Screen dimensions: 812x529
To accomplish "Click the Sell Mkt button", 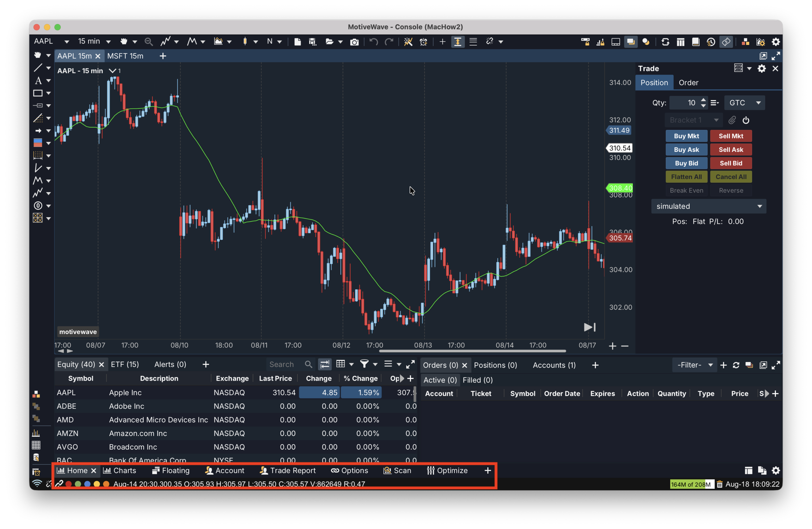I will [730, 136].
